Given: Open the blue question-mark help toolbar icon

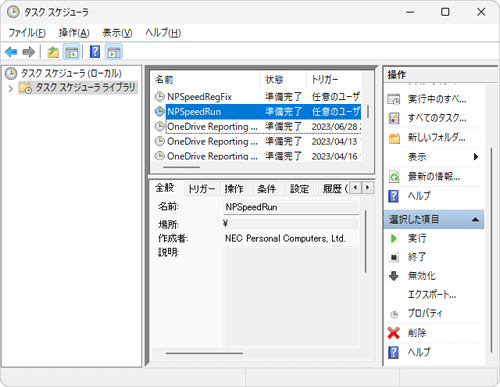Looking at the screenshot, I should tap(95, 52).
